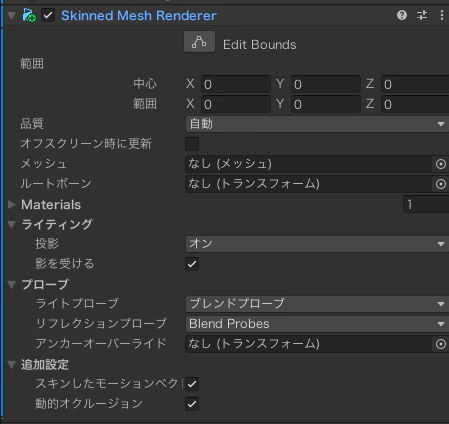Screen dimensions: 449x424
Task: Click the ライトプローブ label
Action: 77,304
